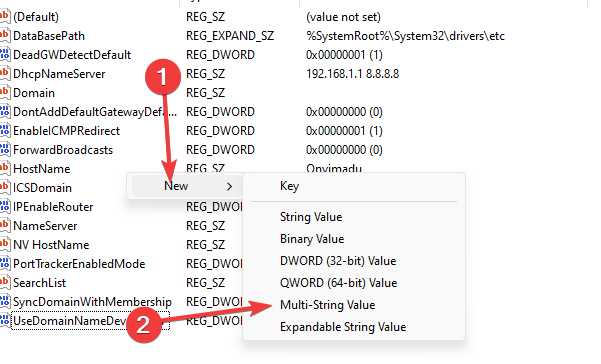Select the NameServer registry entry
Image resolution: width=601 pixels, height=364 pixels.
[45, 226]
